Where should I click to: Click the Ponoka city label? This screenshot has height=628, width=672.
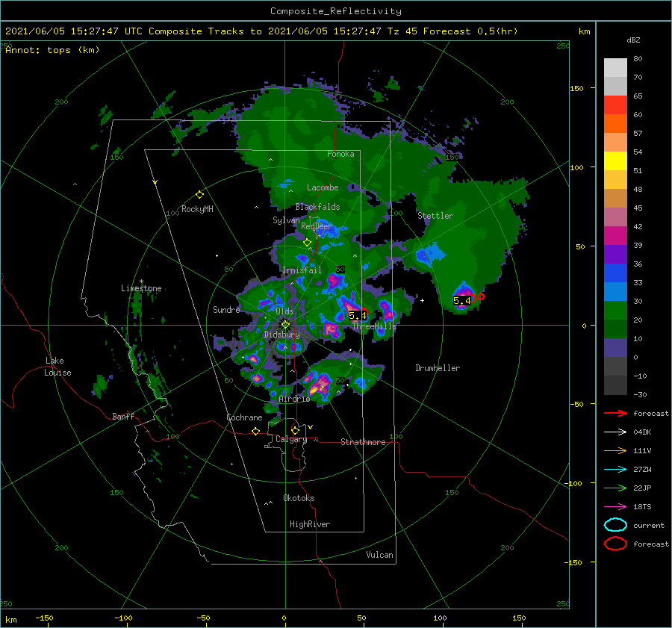(340, 154)
